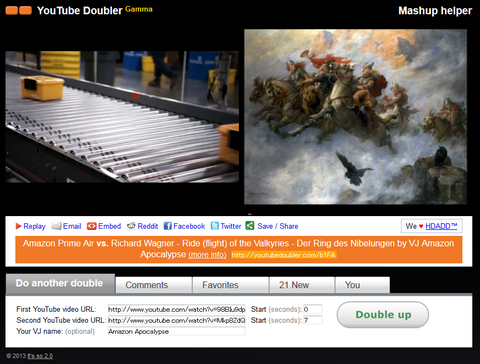Select the youtubedoubler.com/b1FA short URL

pyautogui.click(x=284, y=255)
